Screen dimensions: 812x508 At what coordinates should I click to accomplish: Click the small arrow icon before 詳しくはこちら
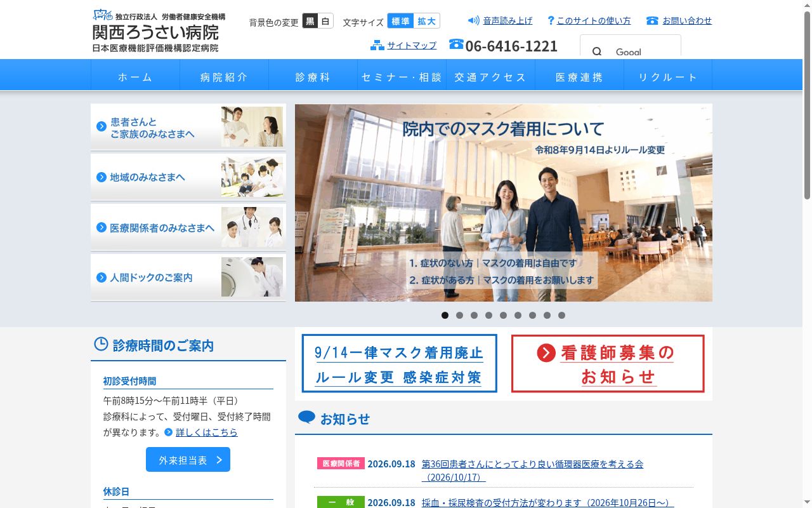(168, 432)
